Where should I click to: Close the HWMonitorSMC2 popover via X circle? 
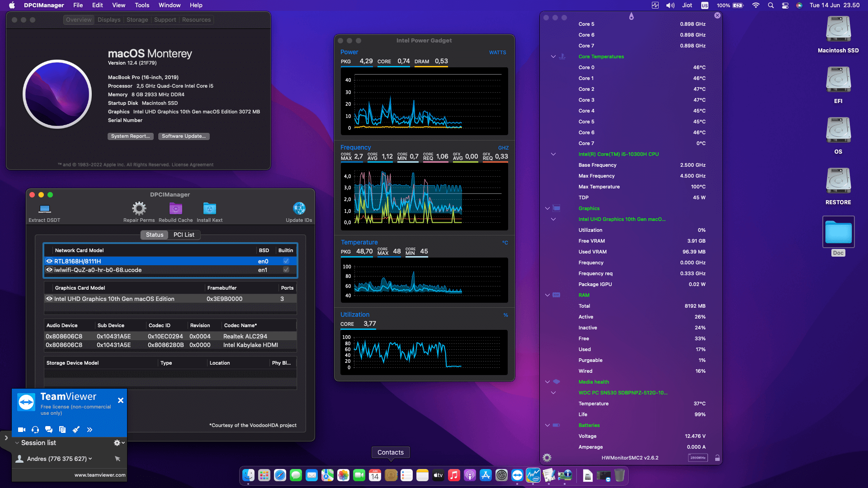tap(717, 15)
